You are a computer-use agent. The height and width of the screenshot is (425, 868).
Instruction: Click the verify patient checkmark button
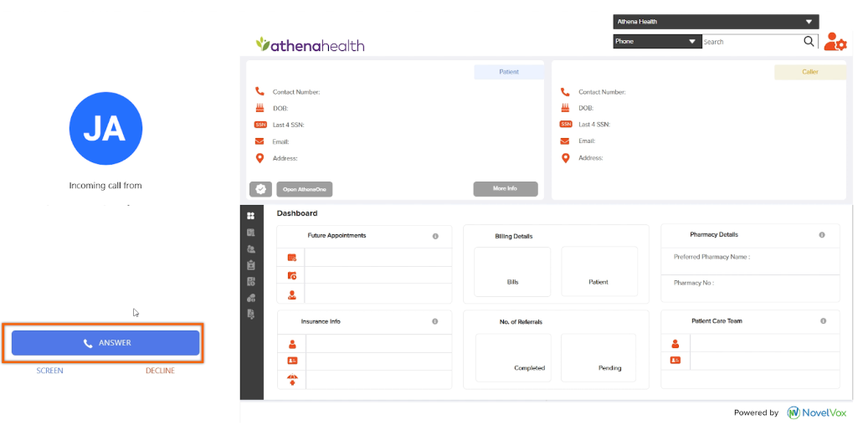click(260, 189)
